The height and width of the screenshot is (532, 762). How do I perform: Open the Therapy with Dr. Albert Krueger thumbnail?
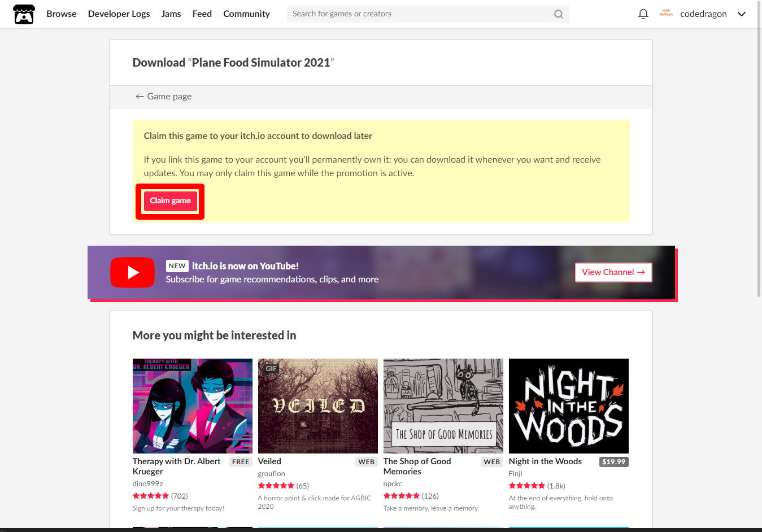(x=193, y=406)
